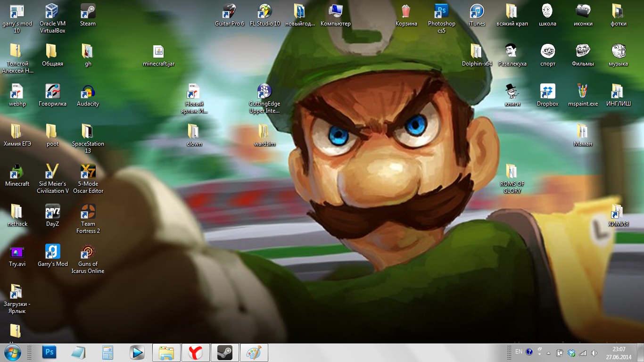
Task: Click the Загрузки - Ярлык shortcut
Action: (17, 299)
